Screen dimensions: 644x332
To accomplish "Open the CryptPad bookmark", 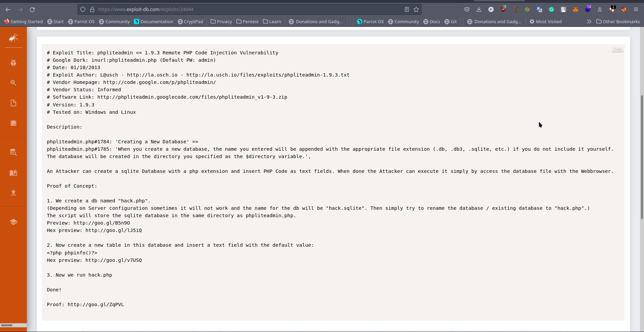I will point(190,21).
